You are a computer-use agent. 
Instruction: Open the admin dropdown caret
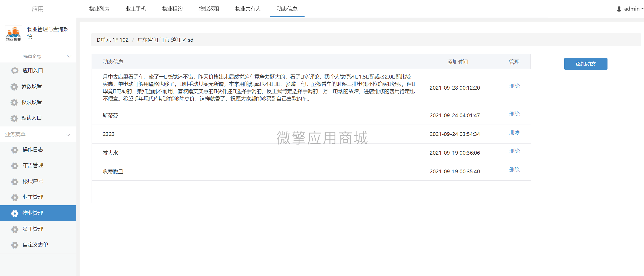pos(642,9)
